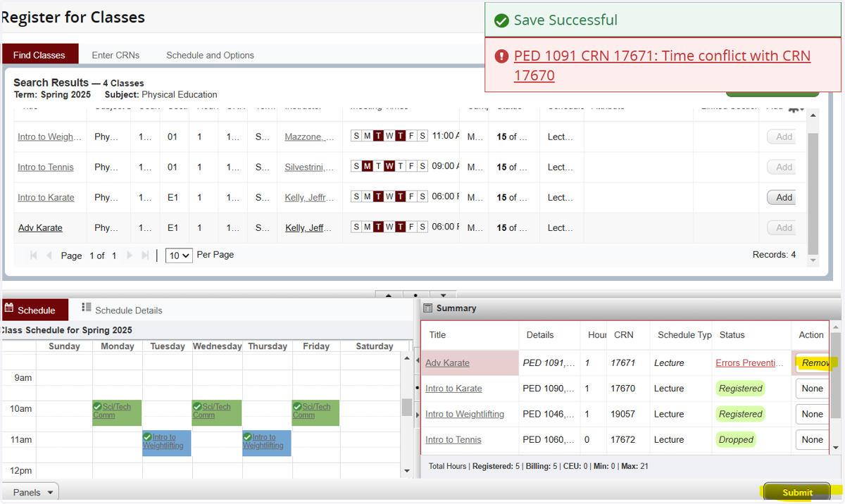Switch to the Enter CRNs tab
This screenshot has height=504, width=845.
tap(115, 55)
